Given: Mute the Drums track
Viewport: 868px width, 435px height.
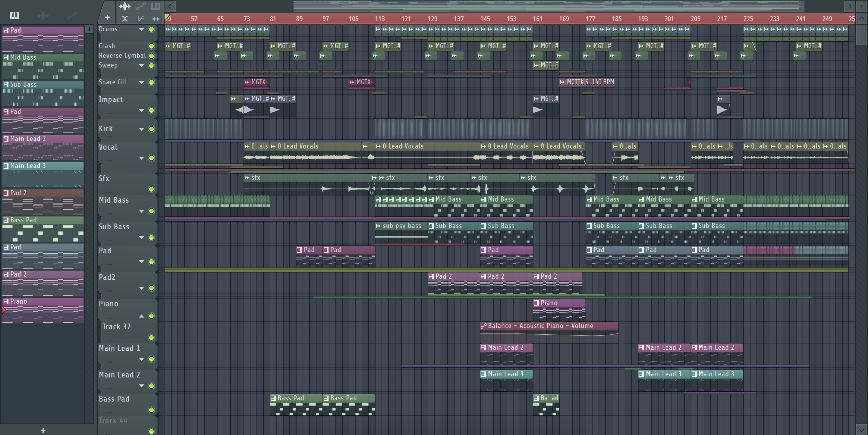Looking at the screenshot, I should click(x=152, y=29).
